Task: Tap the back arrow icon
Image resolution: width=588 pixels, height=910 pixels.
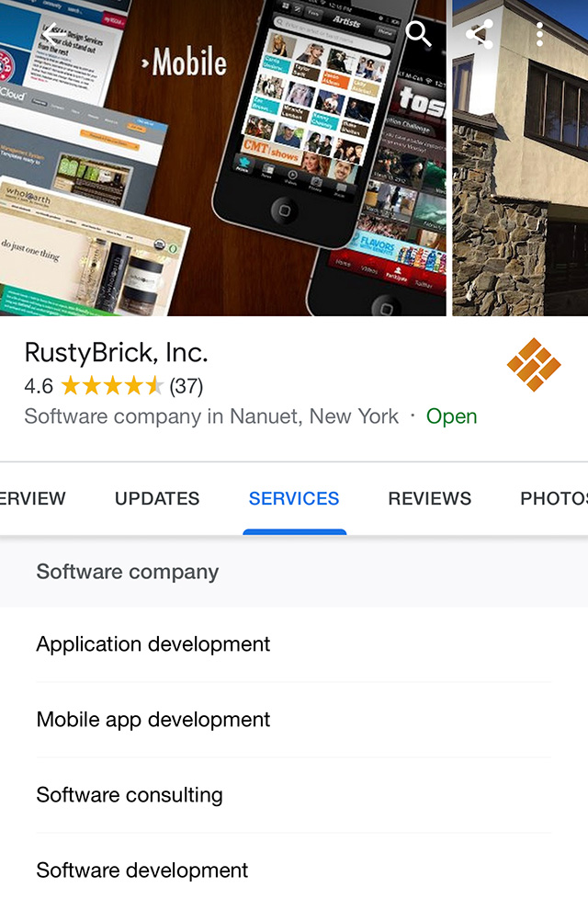Action: pos(55,36)
